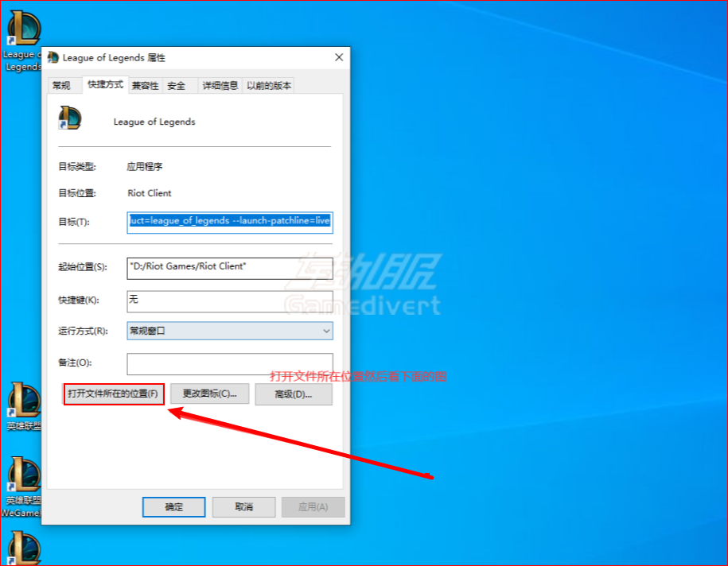728x566 pixels.
Task: Click the 应用(A) button
Action: (x=313, y=507)
